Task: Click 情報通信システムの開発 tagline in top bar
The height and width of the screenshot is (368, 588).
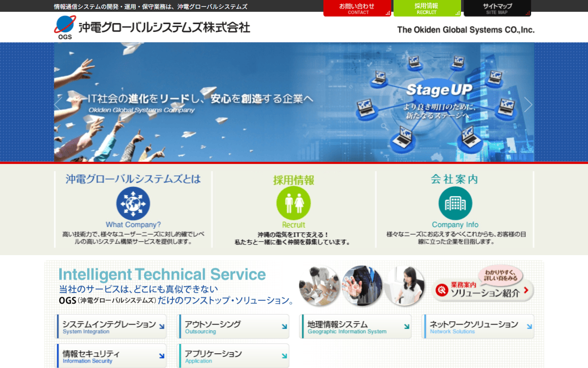Action: point(150,6)
